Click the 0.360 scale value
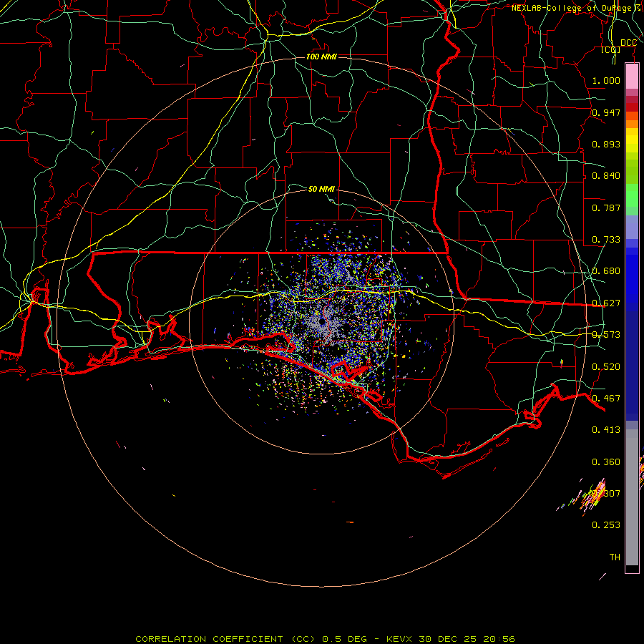Screen dimensions: 644x644 coord(606,462)
